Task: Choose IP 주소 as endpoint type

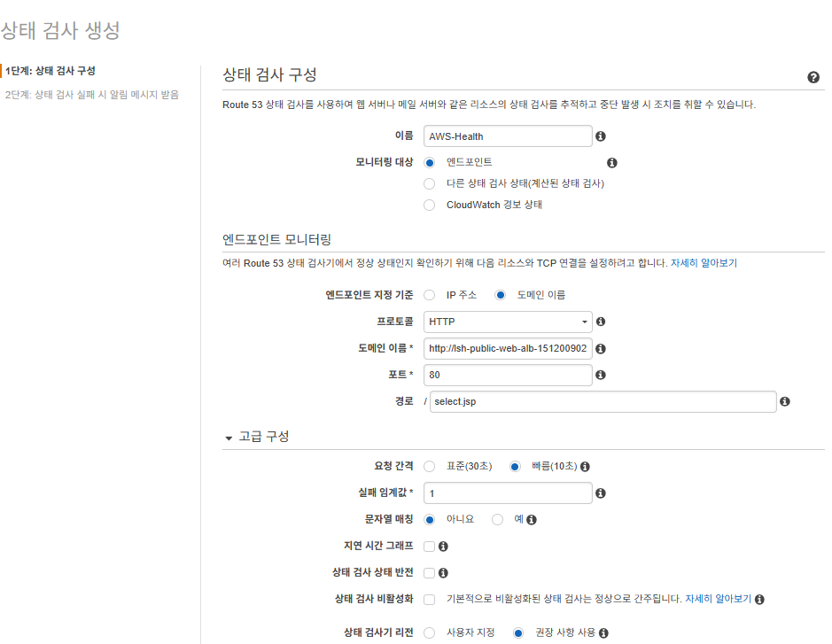Action: tap(430, 295)
